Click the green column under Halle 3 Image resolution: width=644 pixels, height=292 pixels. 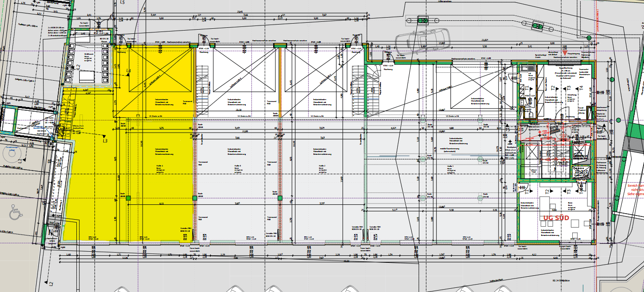(280, 198)
